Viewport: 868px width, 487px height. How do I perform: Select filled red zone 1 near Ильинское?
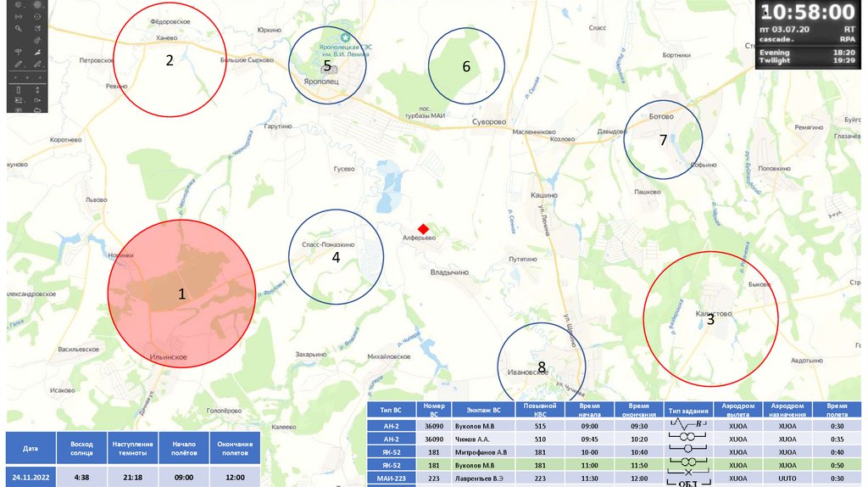pos(181,294)
